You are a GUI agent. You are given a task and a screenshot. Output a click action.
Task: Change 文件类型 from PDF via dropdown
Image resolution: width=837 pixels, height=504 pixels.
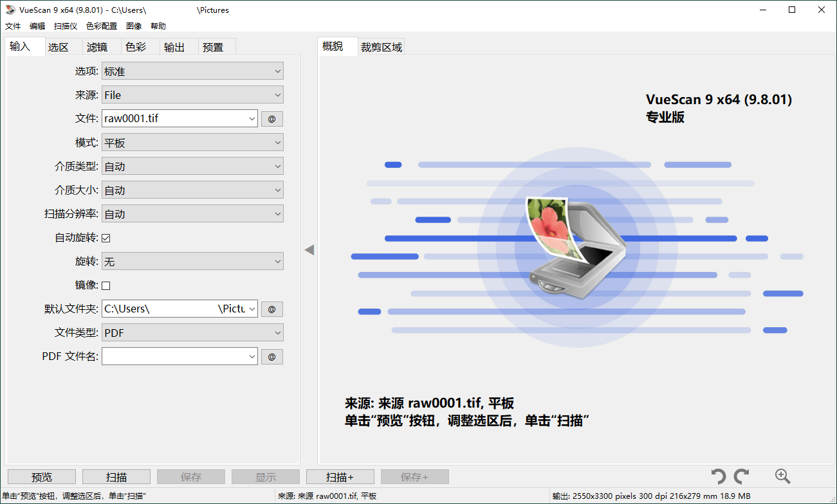[x=192, y=332]
